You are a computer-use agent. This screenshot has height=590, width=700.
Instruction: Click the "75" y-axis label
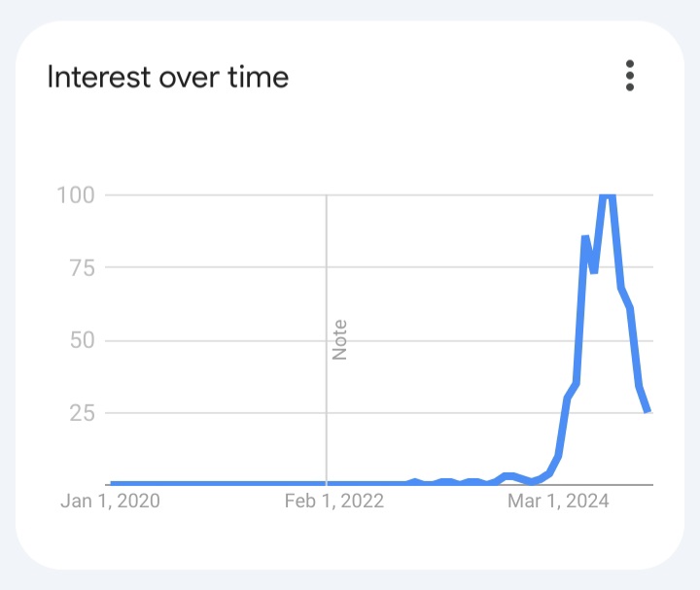click(x=83, y=268)
